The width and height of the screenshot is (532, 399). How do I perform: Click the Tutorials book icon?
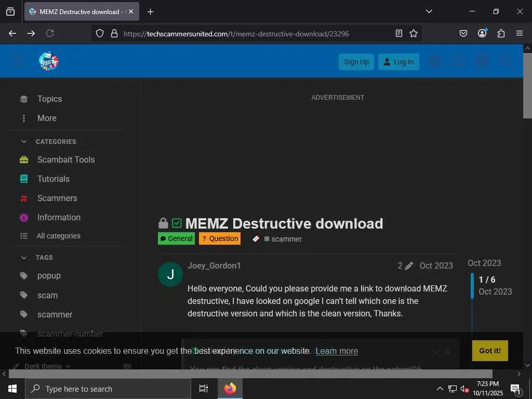(x=24, y=179)
